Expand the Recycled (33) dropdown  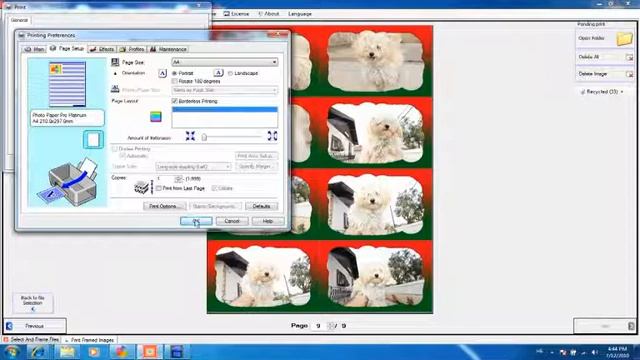click(x=602, y=92)
